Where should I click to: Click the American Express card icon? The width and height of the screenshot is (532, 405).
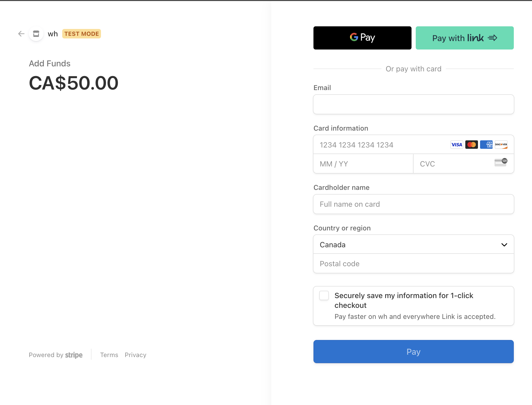coord(486,145)
